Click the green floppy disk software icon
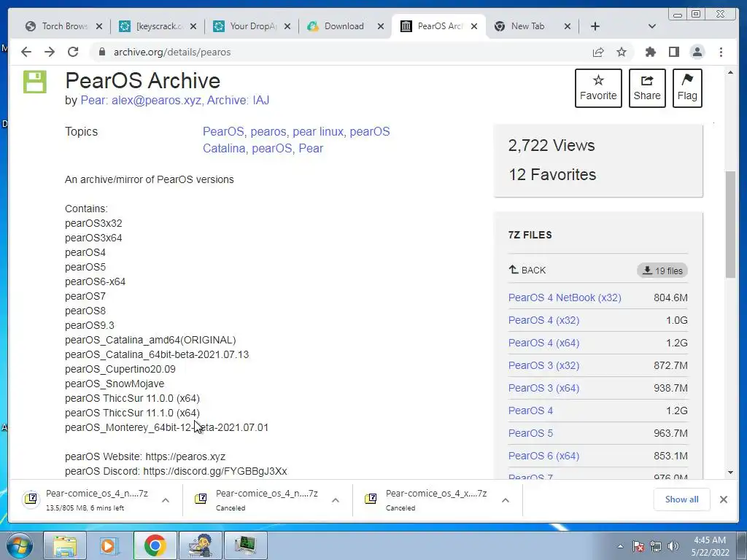Image resolution: width=747 pixels, height=560 pixels. tap(35, 82)
